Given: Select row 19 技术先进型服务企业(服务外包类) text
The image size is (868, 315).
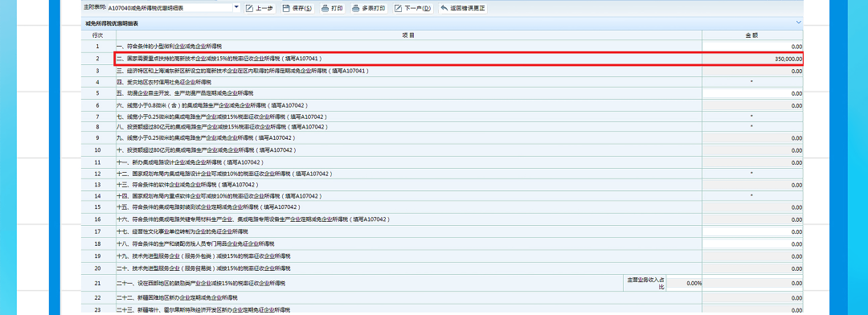Looking at the screenshot, I should tap(203, 256).
